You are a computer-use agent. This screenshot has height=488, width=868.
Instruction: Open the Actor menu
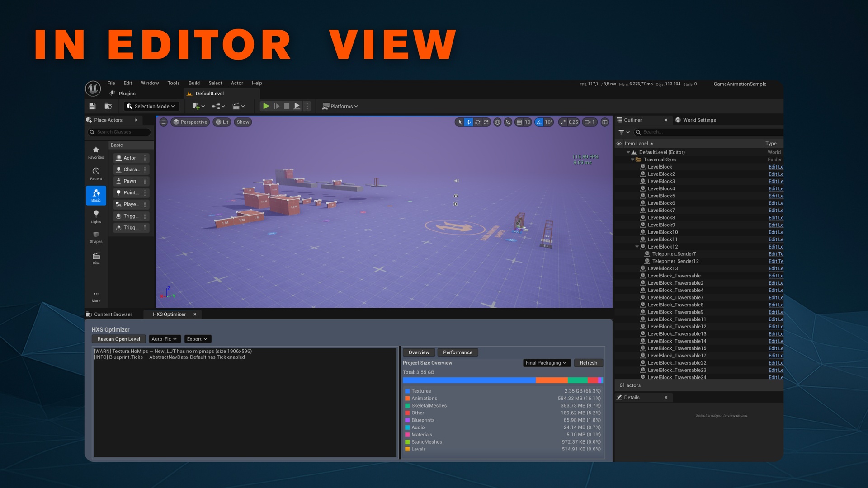[237, 83]
